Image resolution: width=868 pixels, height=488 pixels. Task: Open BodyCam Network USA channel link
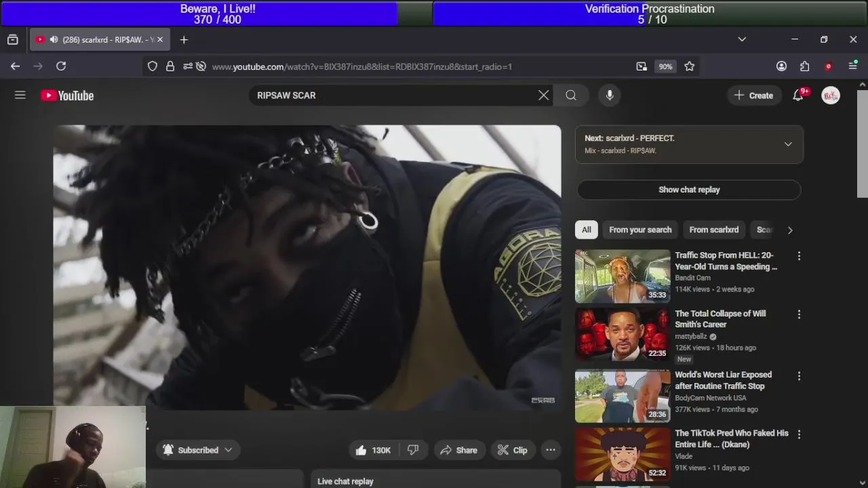coord(710,398)
